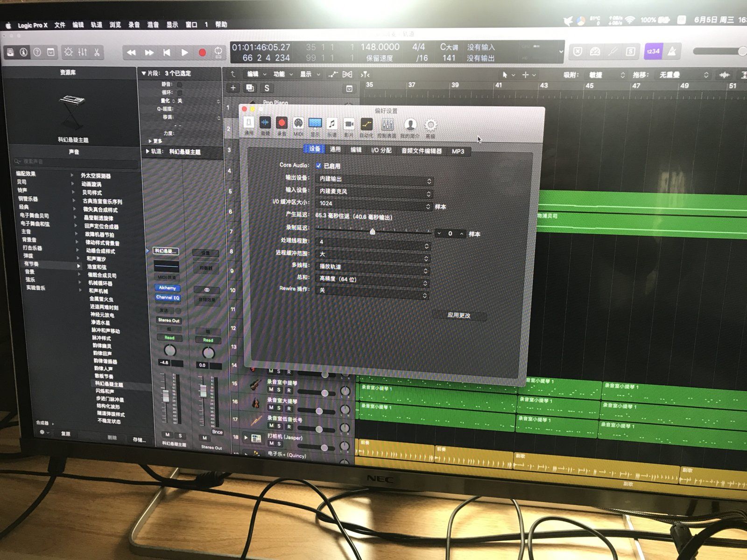Toggle the Core Audio 已启用 checkbox

click(x=318, y=166)
